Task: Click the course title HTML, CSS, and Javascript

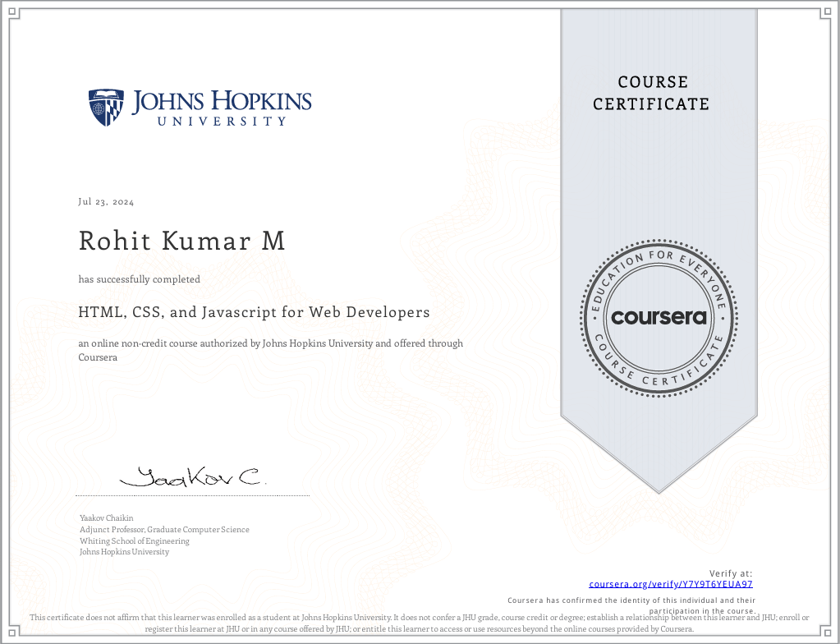Action: [x=254, y=312]
